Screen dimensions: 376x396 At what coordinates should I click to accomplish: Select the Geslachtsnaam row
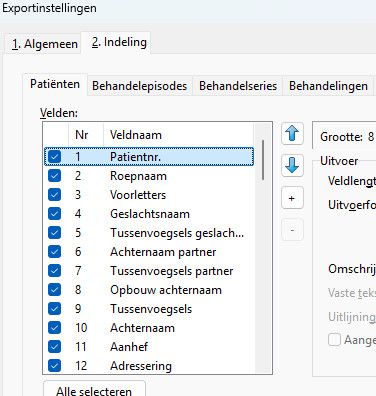(x=149, y=214)
